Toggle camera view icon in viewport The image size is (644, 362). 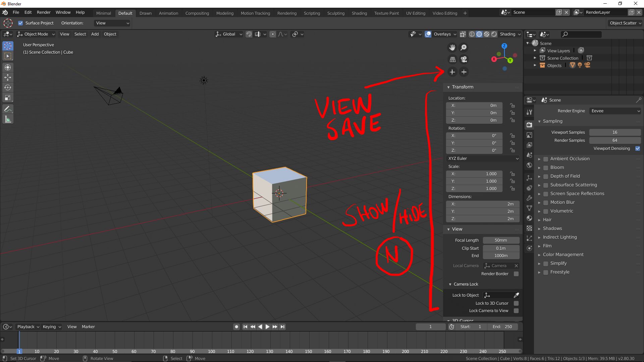click(464, 59)
